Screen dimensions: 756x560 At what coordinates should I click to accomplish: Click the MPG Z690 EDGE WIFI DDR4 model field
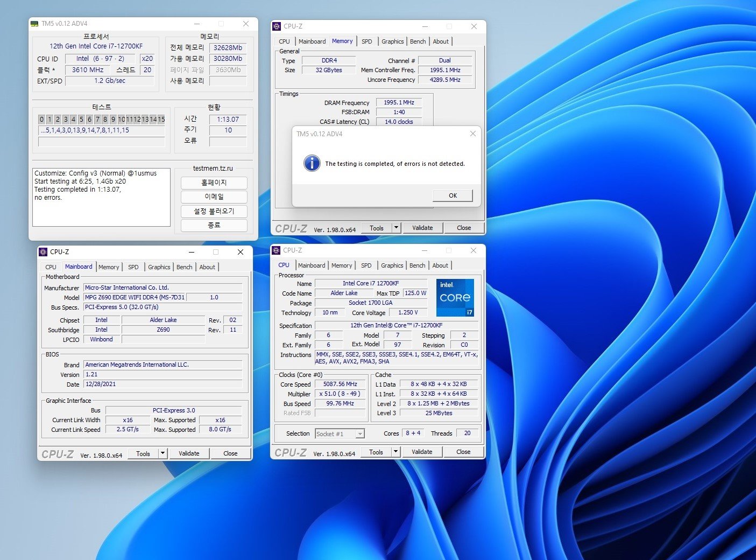[x=135, y=297]
